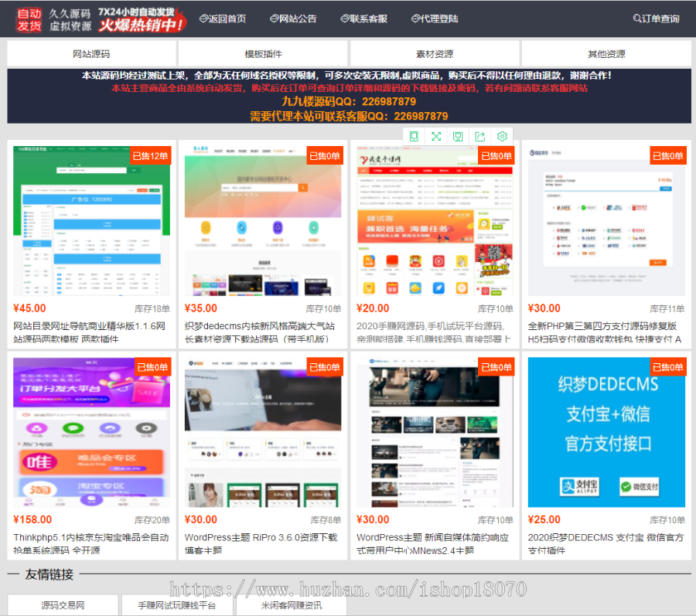Click the 自动发货 red badge at top left
The height and width of the screenshot is (616, 696).
[28, 19]
